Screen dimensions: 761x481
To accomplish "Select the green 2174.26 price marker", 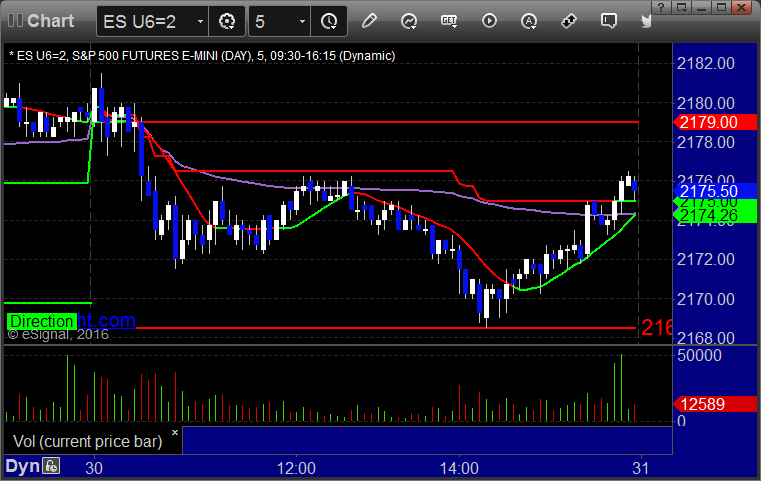I will tap(715, 216).
